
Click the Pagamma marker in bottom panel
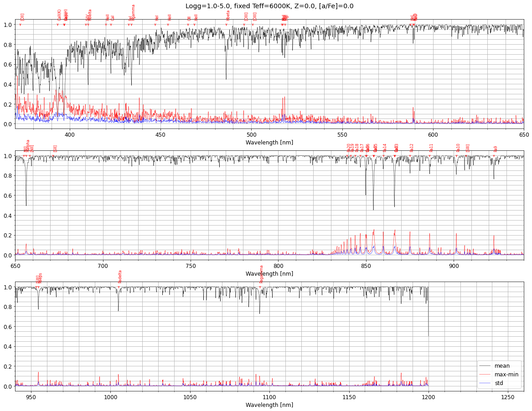(262, 274)
